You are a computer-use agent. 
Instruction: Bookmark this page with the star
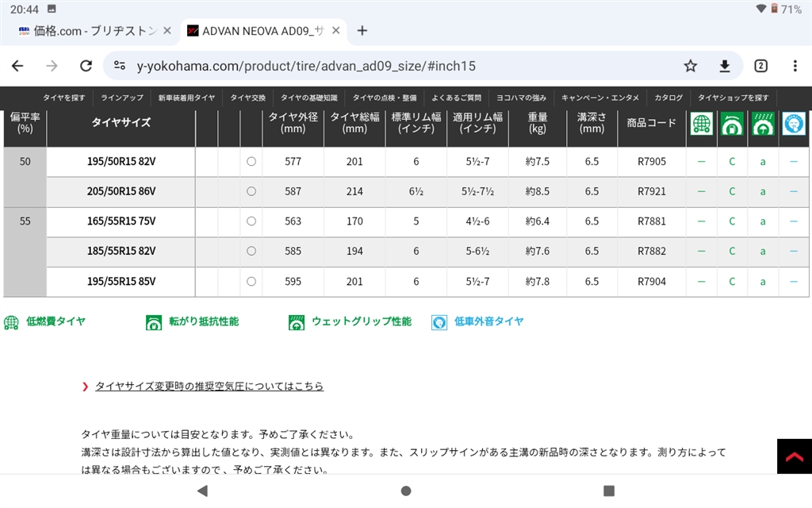691,66
